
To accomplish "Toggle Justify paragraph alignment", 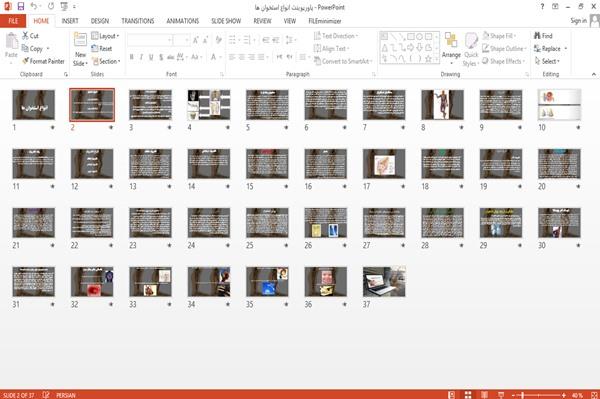I will 261,57.
